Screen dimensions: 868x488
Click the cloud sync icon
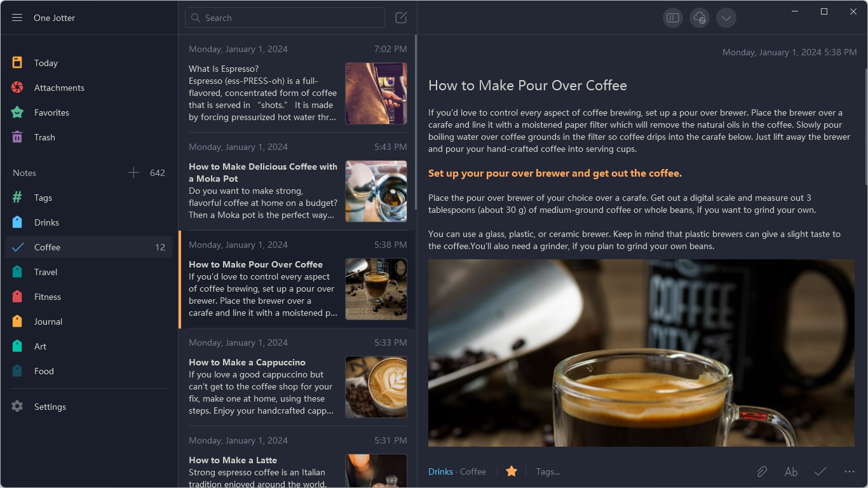click(700, 18)
